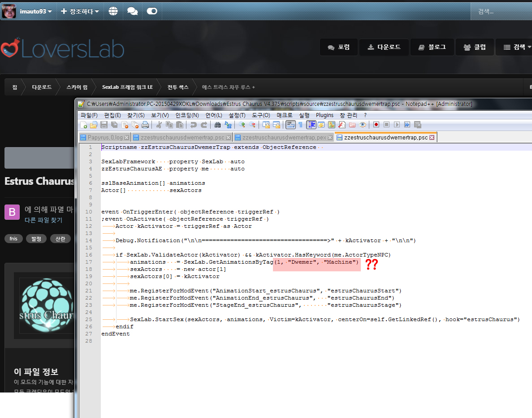This screenshot has height=418, width=532.
Task: Open the Plugins menu
Action: click(324, 115)
